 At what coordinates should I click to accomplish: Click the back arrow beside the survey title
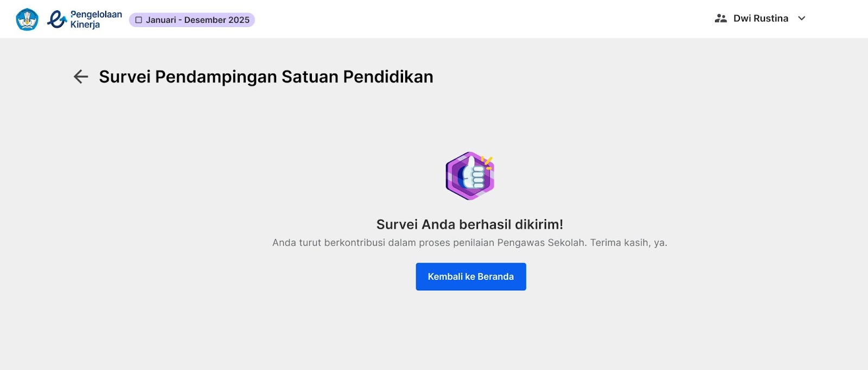(81, 76)
